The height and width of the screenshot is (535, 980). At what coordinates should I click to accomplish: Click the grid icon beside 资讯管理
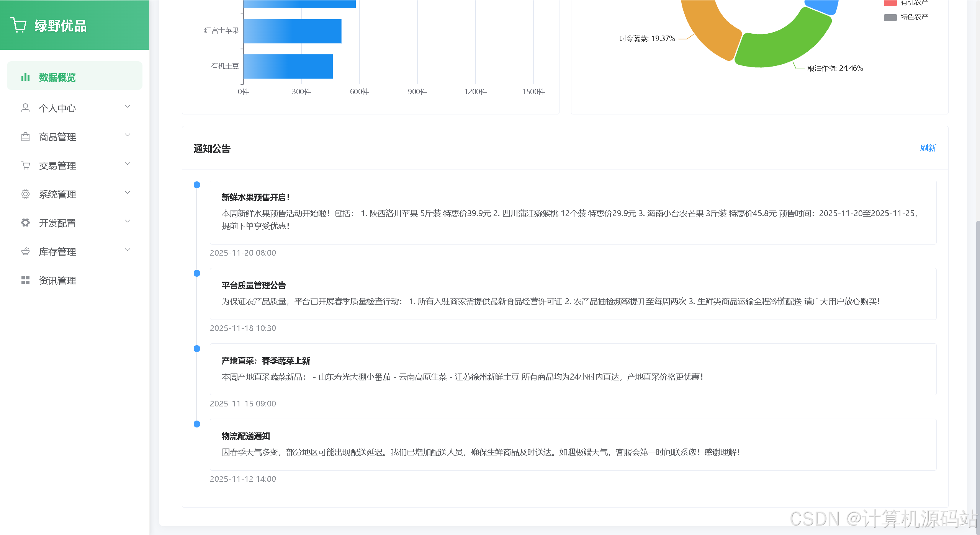[25, 280]
